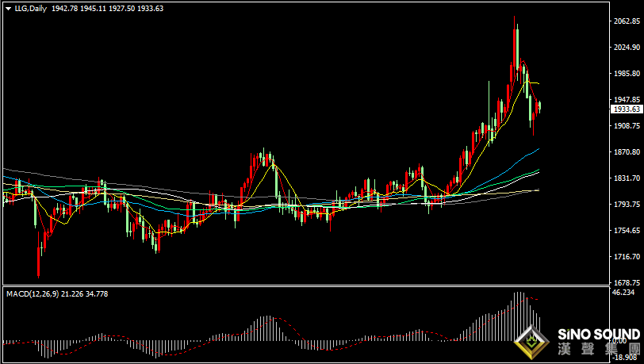The image size is (644, 364).
Task: Select the MACD(12,26,9) indicator label
Action: pyautogui.click(x=33, y=293)
